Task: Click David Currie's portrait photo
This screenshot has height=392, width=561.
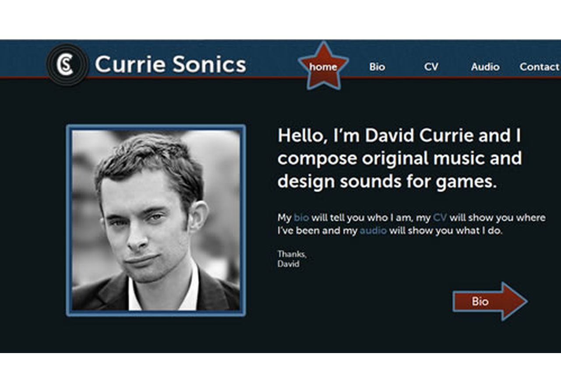Action: coord(156,220)
